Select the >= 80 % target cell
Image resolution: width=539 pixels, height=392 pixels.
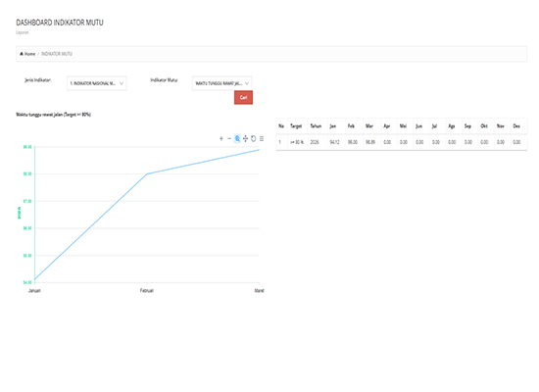[x=297, y=142]
